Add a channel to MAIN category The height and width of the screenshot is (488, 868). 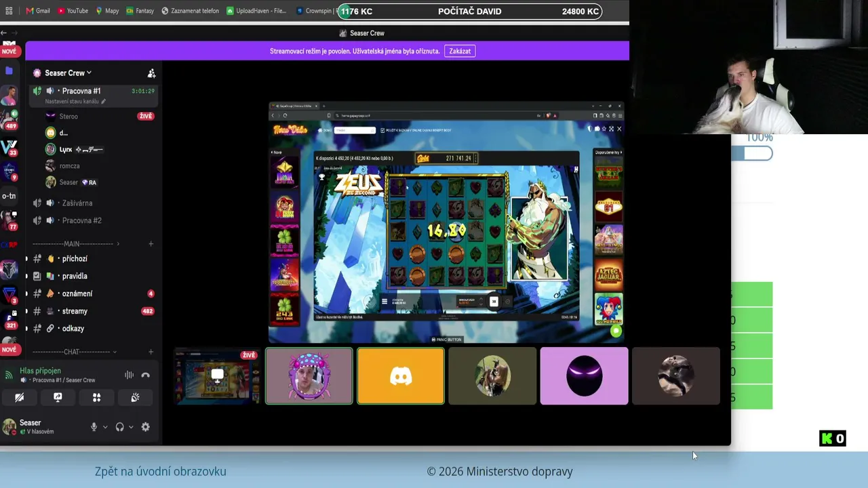click(x=151, y=244)
